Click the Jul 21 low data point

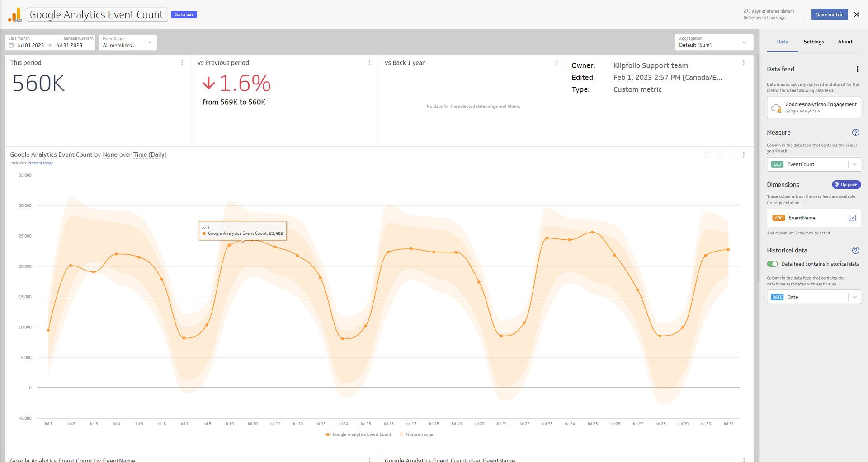pos(501,336)
